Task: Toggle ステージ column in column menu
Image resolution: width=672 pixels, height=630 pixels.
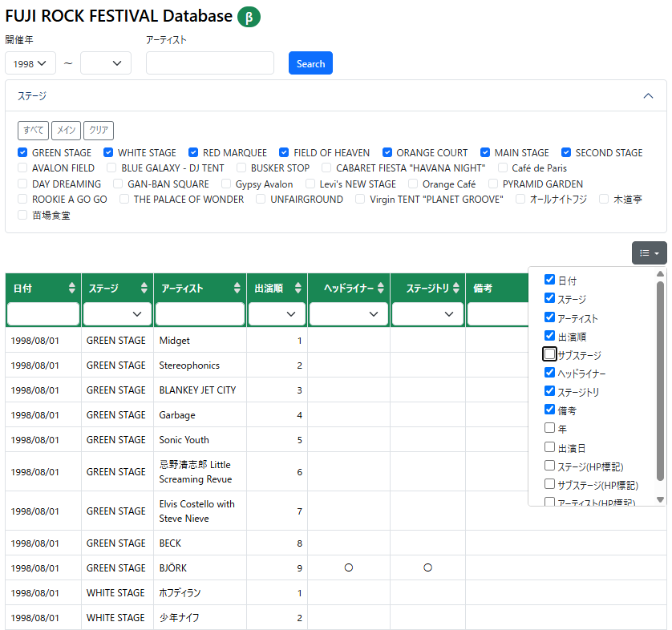Action: point(549,298)
